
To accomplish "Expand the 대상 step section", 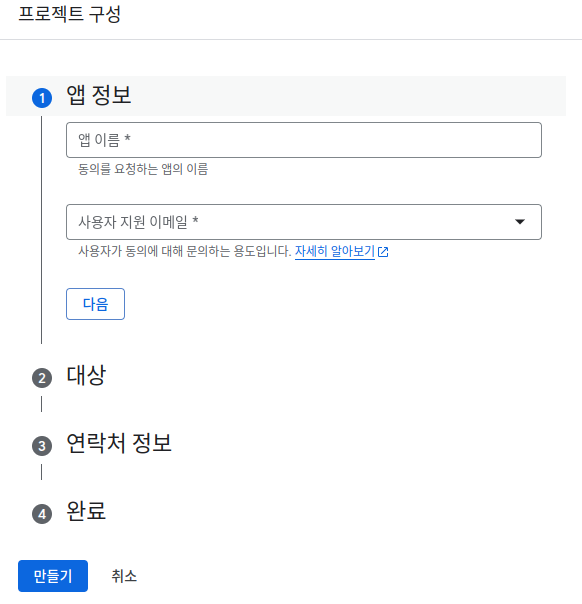I will click(x=86, y=376).
